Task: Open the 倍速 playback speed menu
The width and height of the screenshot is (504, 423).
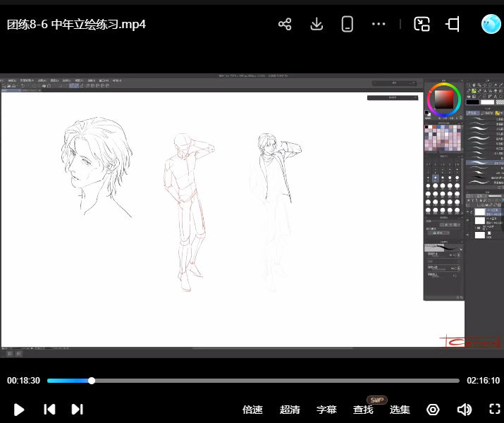Action: coord(252,410)
